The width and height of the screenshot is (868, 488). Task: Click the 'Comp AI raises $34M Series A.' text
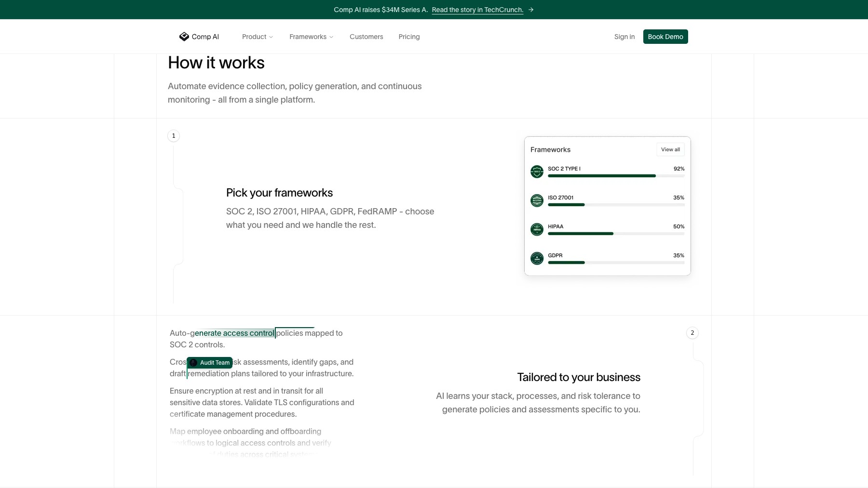[381, 10]
